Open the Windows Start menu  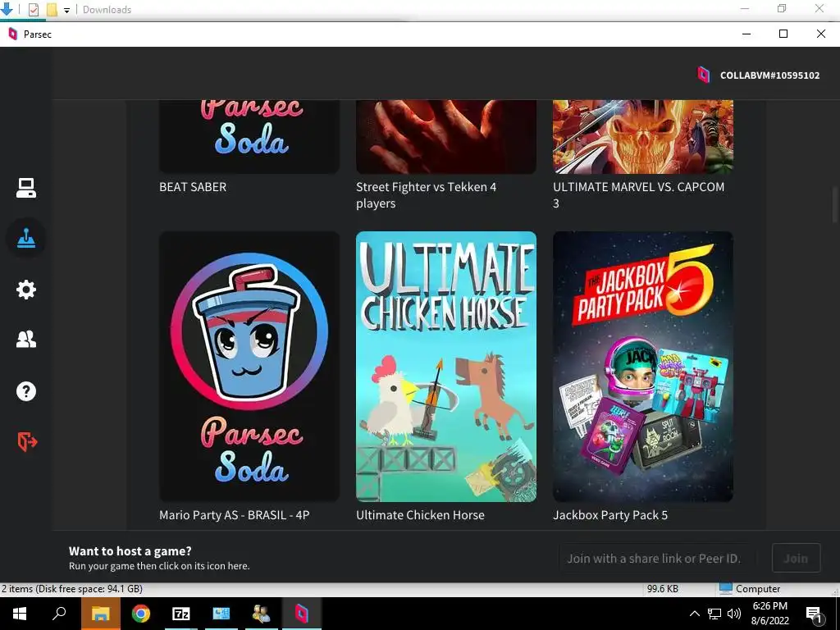[20, 614]
